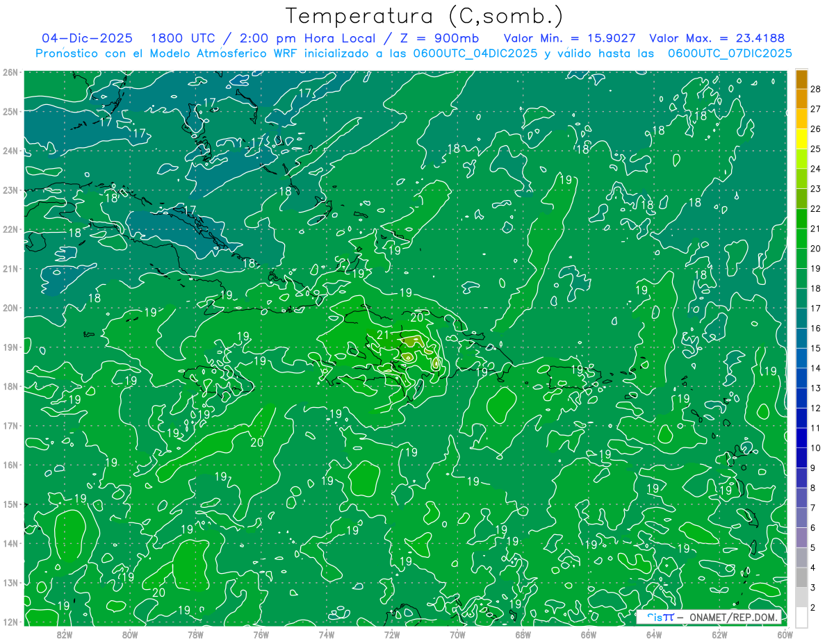Click legend value 12 on the color scale
The height and width of the screenshot is (644, 834).
point(816,408)
